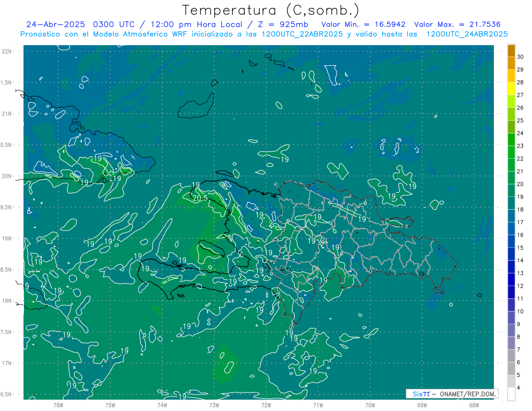532x411 pixels.
Task: Click the "0300 UTC" time text
Action: coord(115,24)
